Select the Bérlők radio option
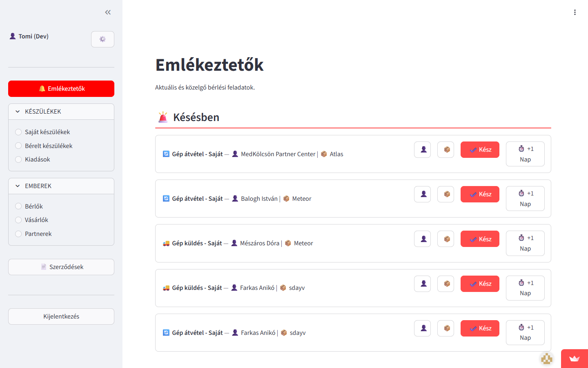 pyautogui.click(x=18, y=206)
